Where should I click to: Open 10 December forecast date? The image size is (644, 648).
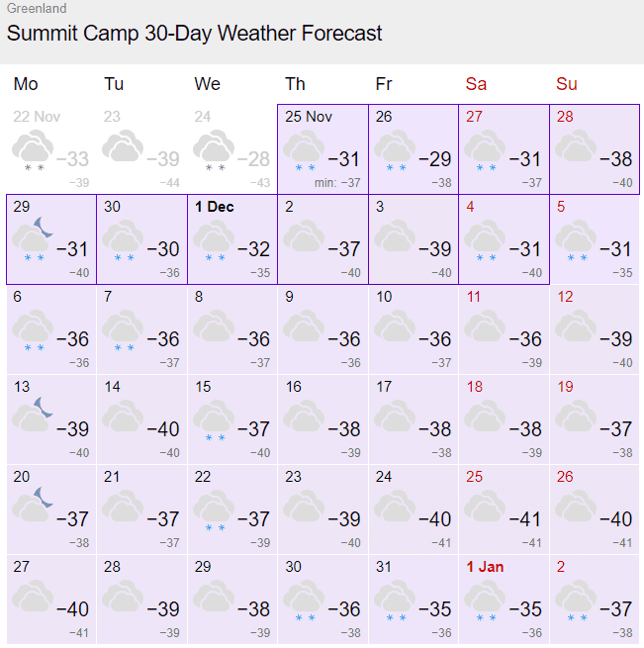click(414, 329)
